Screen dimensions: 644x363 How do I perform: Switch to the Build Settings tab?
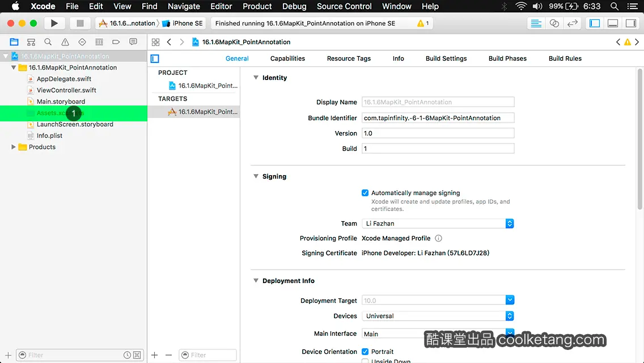[x=446, y=58]
